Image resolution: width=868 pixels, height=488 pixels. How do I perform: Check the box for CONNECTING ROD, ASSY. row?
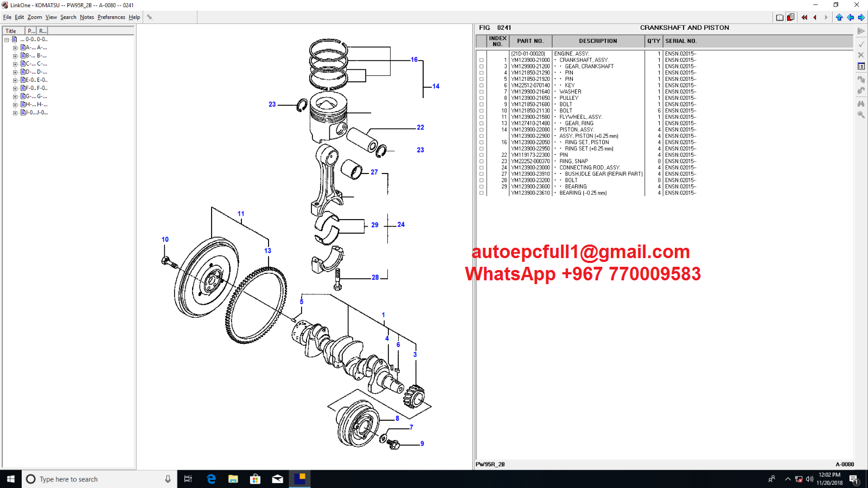481,168
